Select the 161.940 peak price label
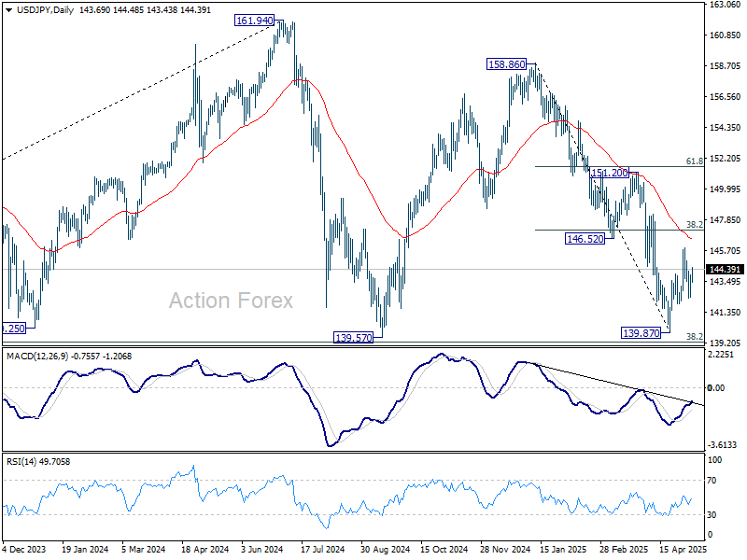Screen dimensions: 747x560 pyautogui.click(x=254, y=20)
